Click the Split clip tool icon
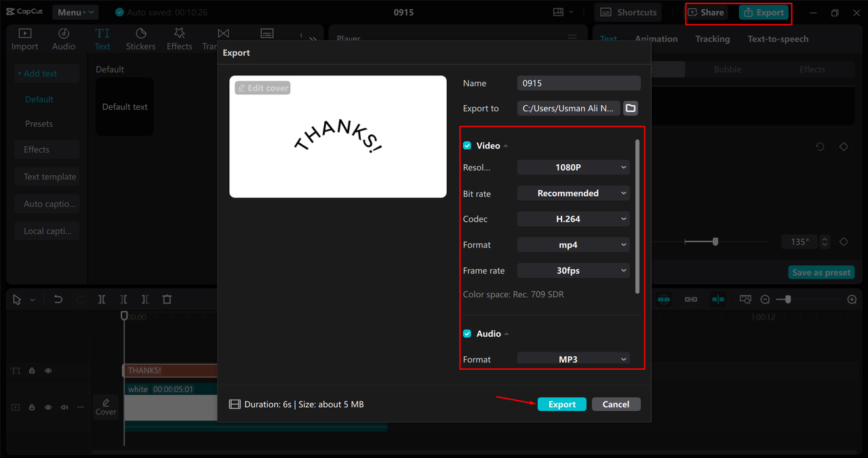Screen dimensions: 868x458 click(102, 299)
